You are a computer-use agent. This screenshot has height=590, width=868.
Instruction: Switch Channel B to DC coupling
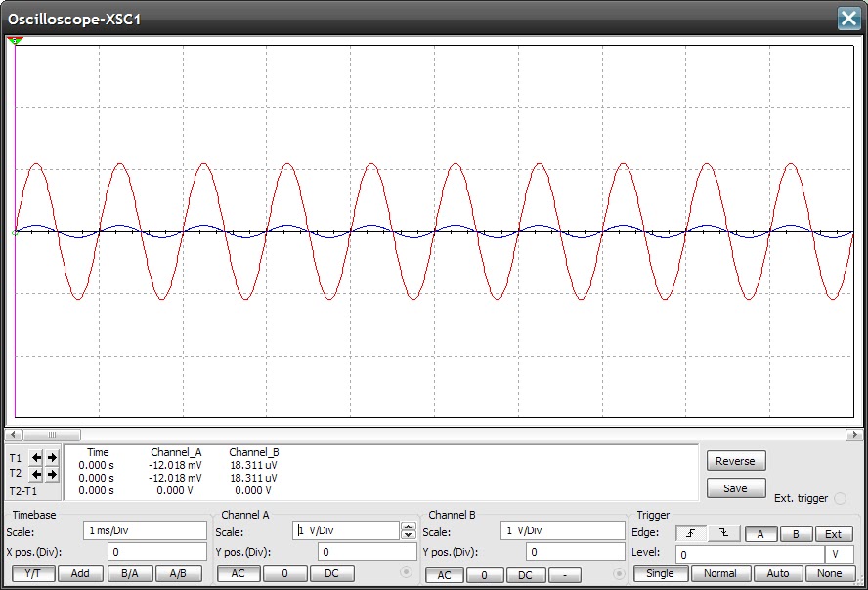(526, 573)
